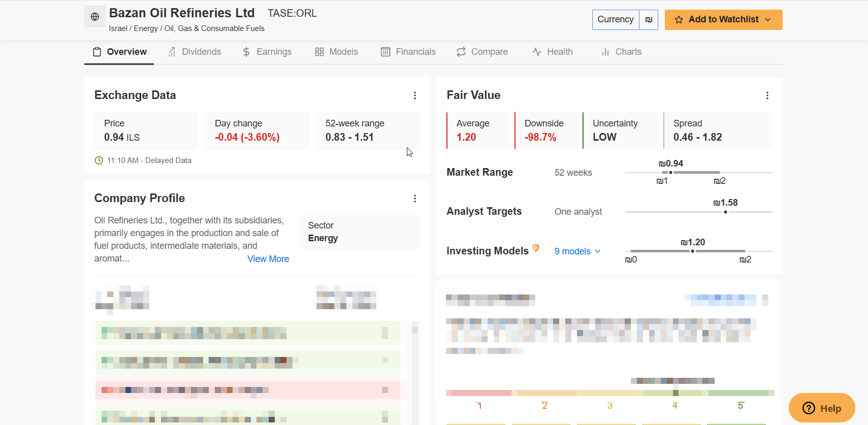The width and height of the screenshot is (868, 425).
Task: Click the Company Profile description text
Action: click(x=189, y=239)
